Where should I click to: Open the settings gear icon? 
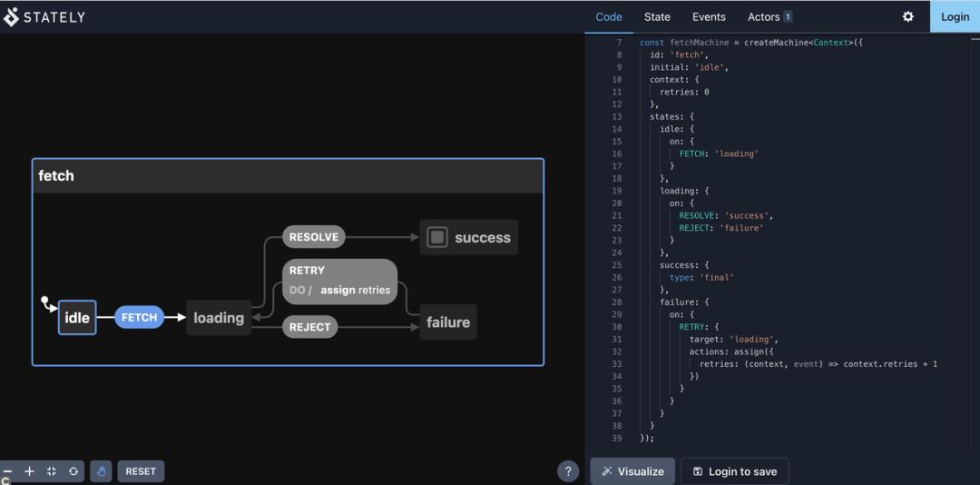pyautogui.click(x=907, y=16)
